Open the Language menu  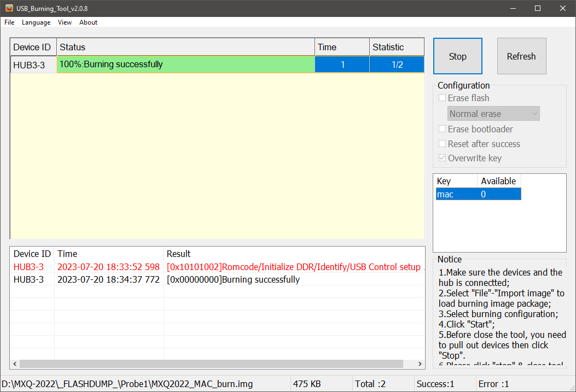pos(36,22)
